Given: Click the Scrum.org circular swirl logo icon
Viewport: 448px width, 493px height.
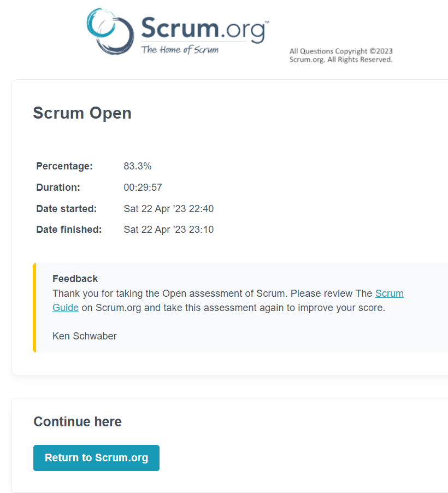Looking at the screenshot, I should 110,32.
